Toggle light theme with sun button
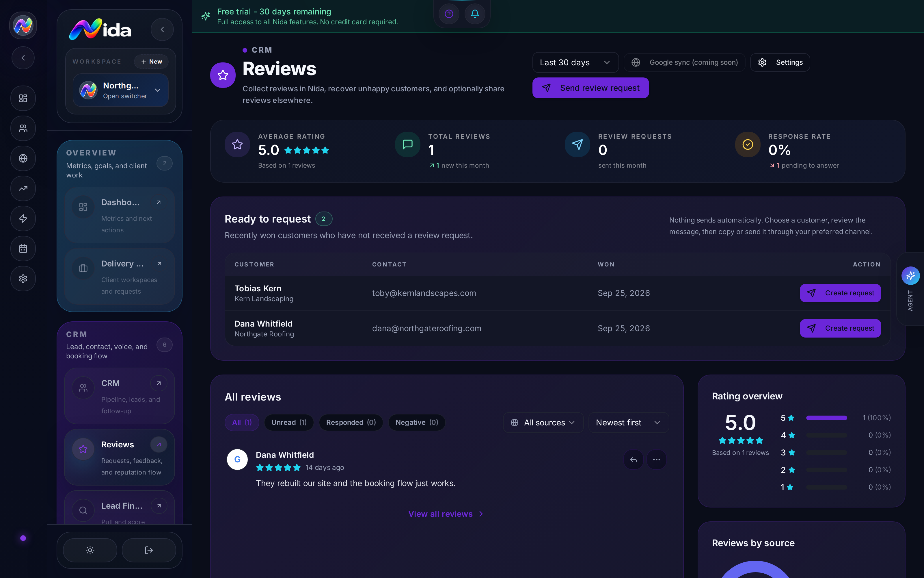Image resolution: width=924 pixels, height=578 pixels. pyautogui.click(x=90, y=550)
